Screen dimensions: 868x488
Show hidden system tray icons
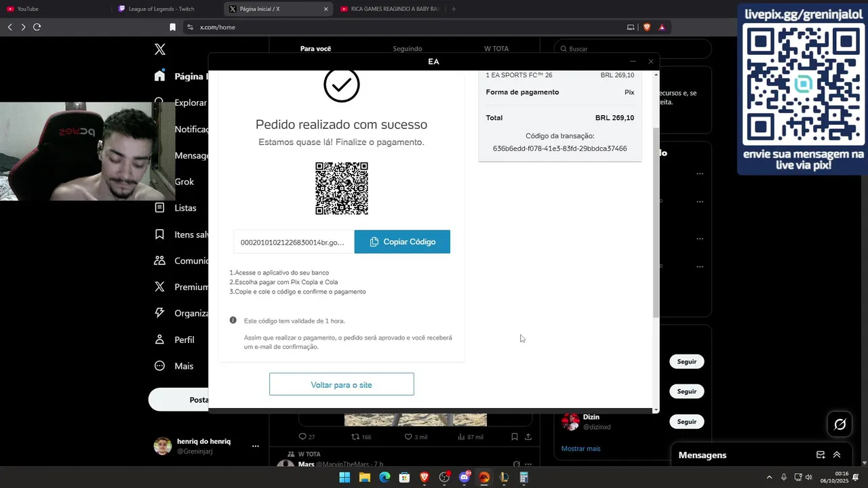[769, 477]
